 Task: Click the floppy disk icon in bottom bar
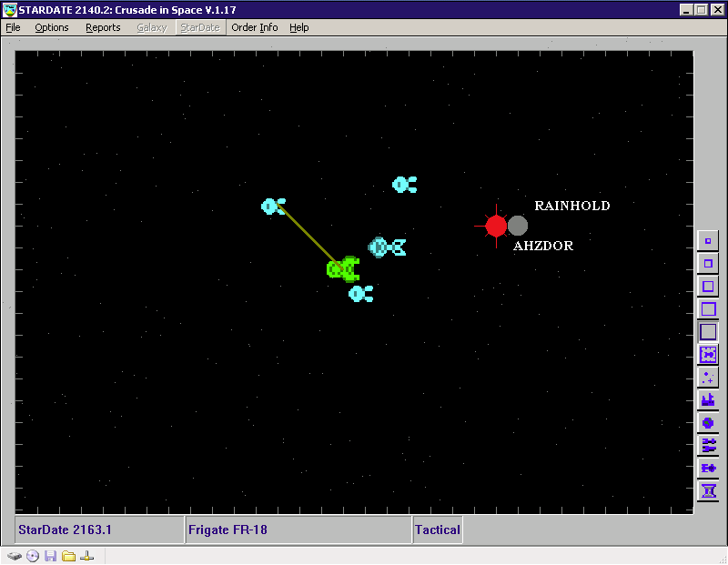click(50, 556)
